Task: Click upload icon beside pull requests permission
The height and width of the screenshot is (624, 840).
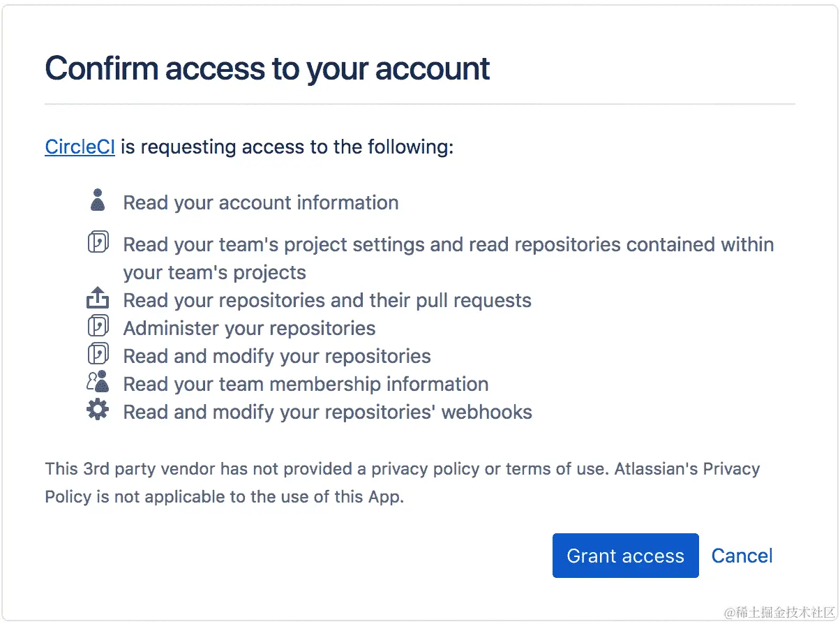Action: pyautogui.click(x=98, y=298)
